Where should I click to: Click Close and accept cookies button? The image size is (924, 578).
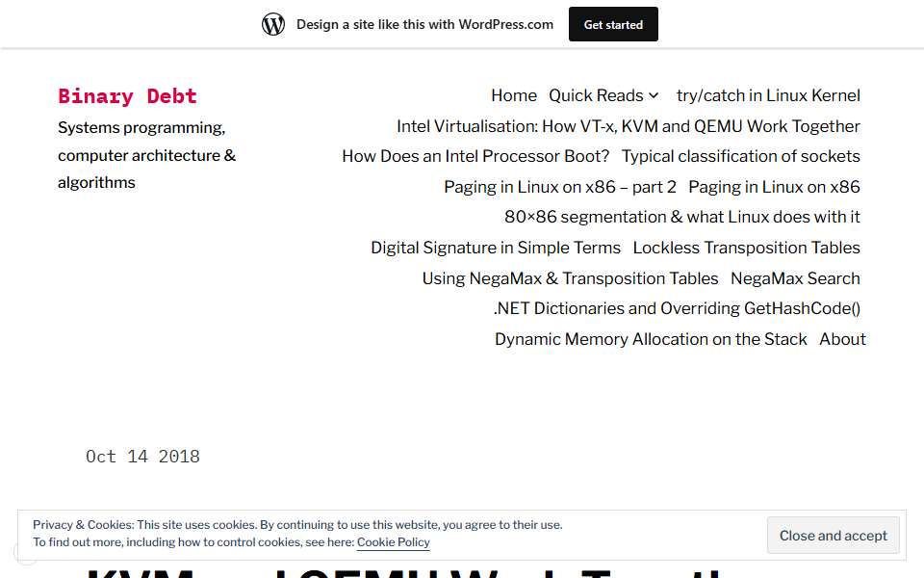point(834,536)
